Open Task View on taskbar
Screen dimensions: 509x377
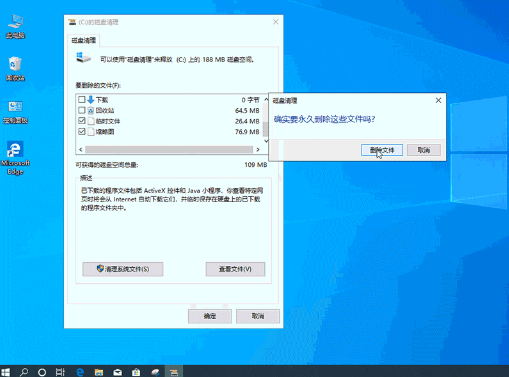tap(60, 372)
